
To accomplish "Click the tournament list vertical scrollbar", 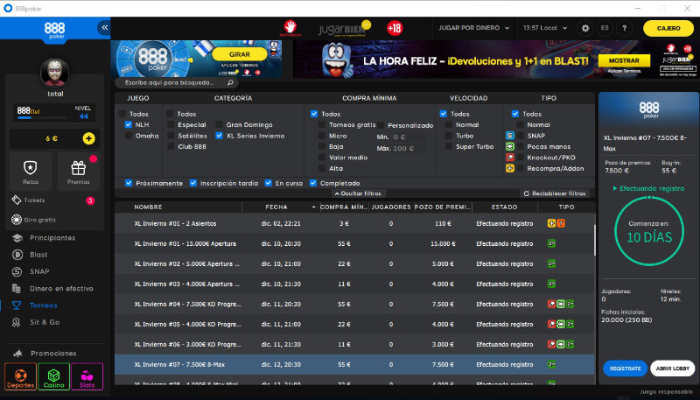I will [594, 240].
